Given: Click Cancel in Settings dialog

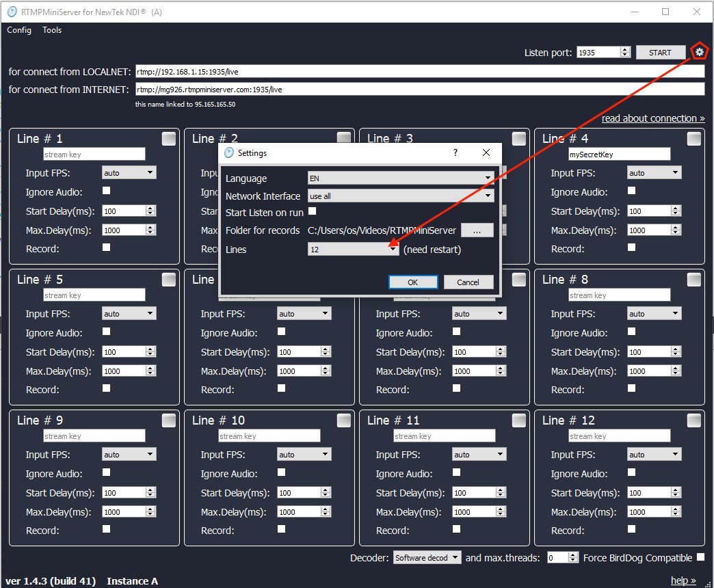Looking at the screenshot, I should pyautogui.click(x=468, y=282).
